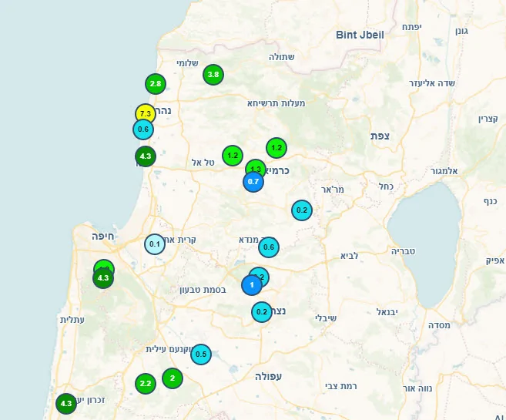Select the 0.6 marker near כפר מנדא
506x420 pixels.
(269, 247)
